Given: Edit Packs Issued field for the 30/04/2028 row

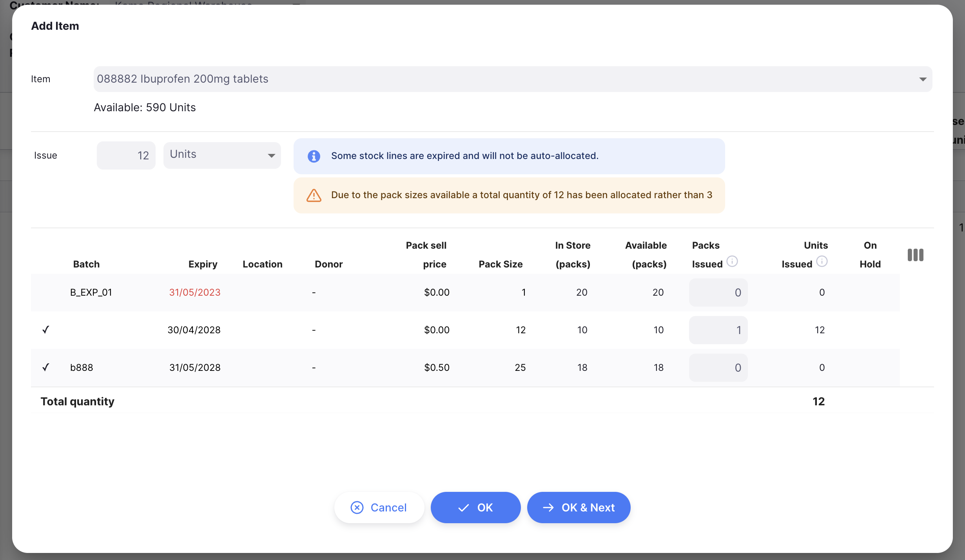Looking at the screenshot, I should [718, 330].
